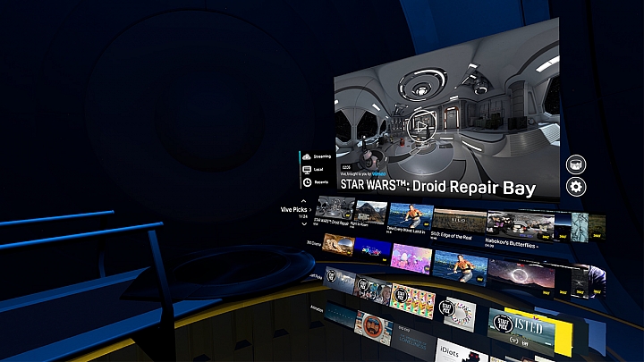Select the Staff Pick thumbnail with blonde woman
Image resolution: width=644 pixels, height=362 pixels.
(372, 290)
